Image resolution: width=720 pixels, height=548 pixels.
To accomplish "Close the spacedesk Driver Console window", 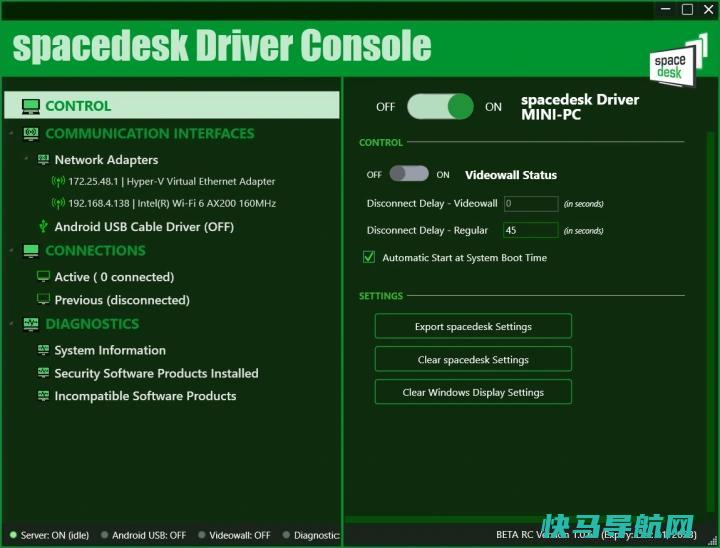I will pos(709,9).
